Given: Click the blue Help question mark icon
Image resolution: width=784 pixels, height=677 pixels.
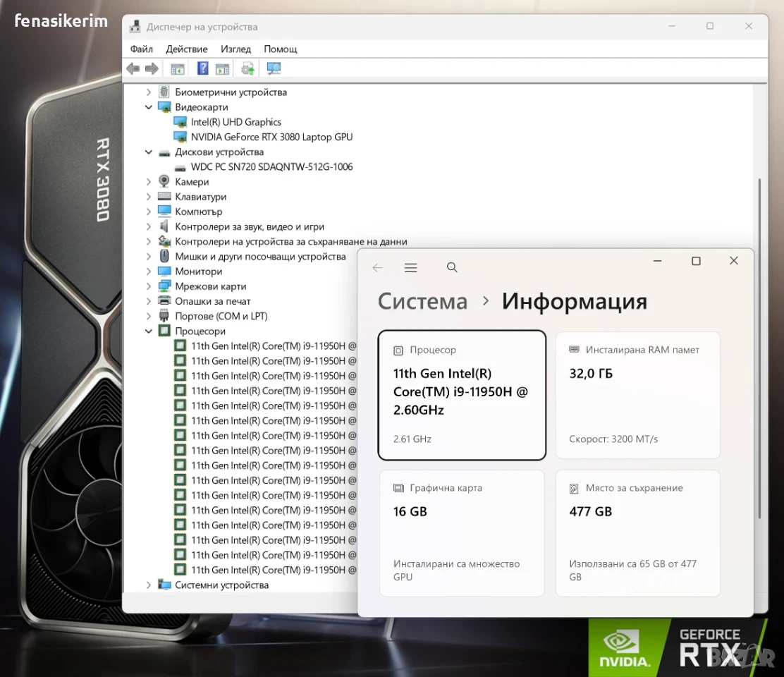Looking at the screenshot, I should 202,68.
